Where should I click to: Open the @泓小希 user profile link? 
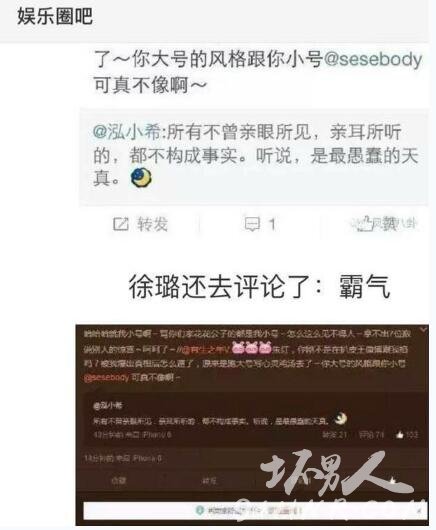(126, 132)
